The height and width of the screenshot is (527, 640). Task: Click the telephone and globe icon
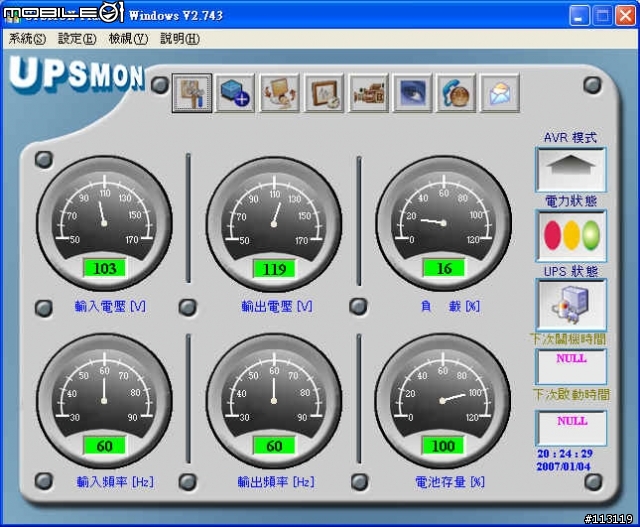point(456,93)
